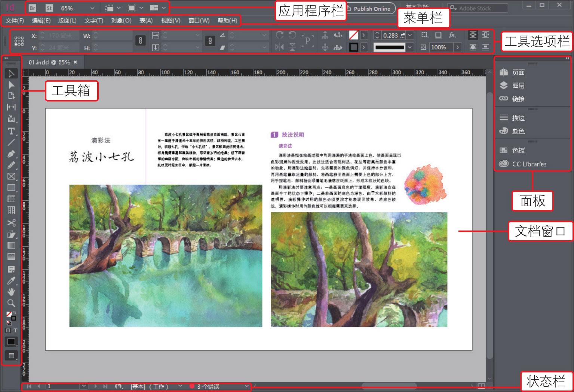574x392 pixels.
Task: Open the 3 个错误 preflight dropdown
Action: coord(246,386)
